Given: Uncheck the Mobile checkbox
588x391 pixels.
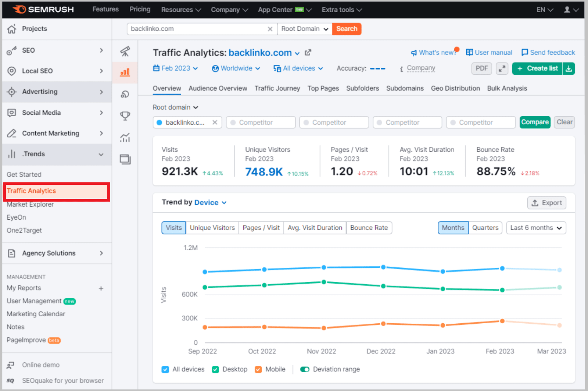Looking at the screenshot, I should point(258,369).
